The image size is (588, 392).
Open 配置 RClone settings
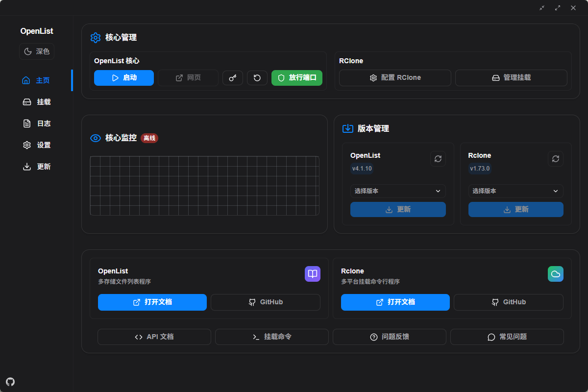[395, 78]
